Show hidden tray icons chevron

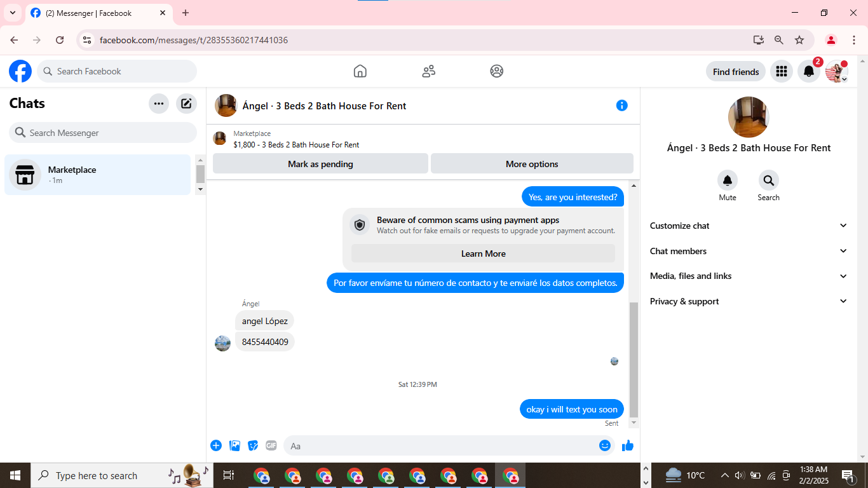point(724,475)
